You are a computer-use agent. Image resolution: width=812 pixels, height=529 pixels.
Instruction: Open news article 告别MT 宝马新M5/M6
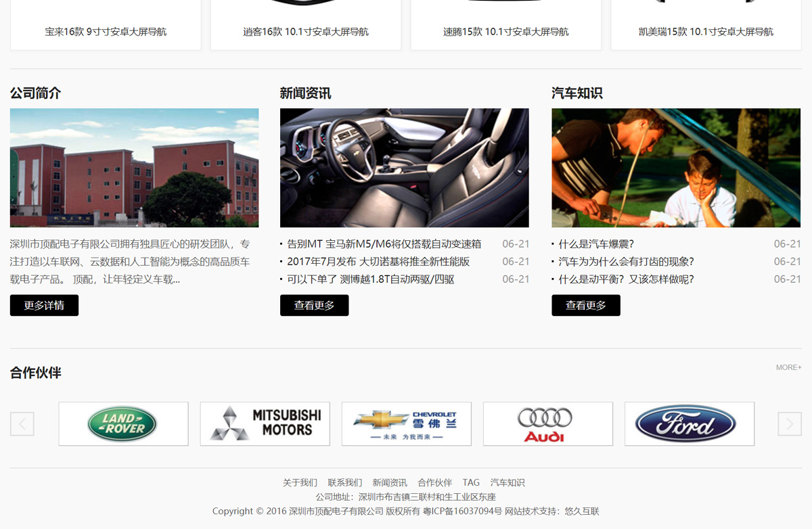click(384, 244)
